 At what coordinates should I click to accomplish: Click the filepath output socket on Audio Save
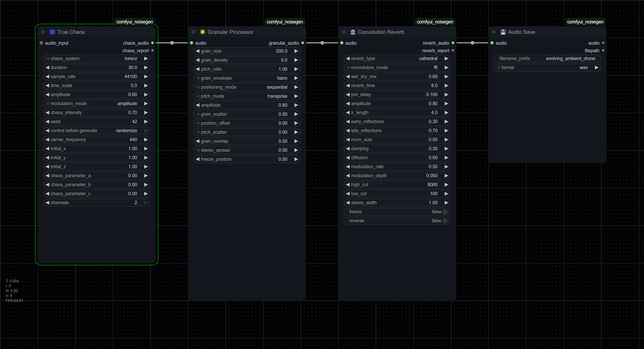click(x=603, y=51)
